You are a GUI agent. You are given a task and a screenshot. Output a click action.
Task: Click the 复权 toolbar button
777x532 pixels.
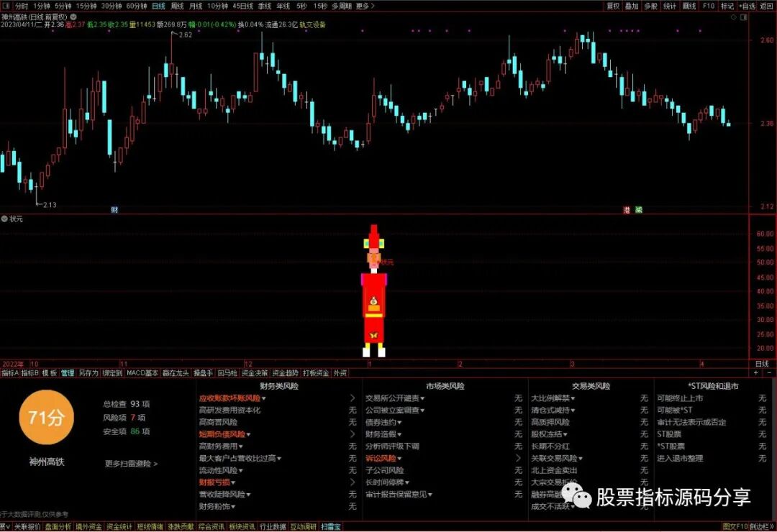(613, 6)
